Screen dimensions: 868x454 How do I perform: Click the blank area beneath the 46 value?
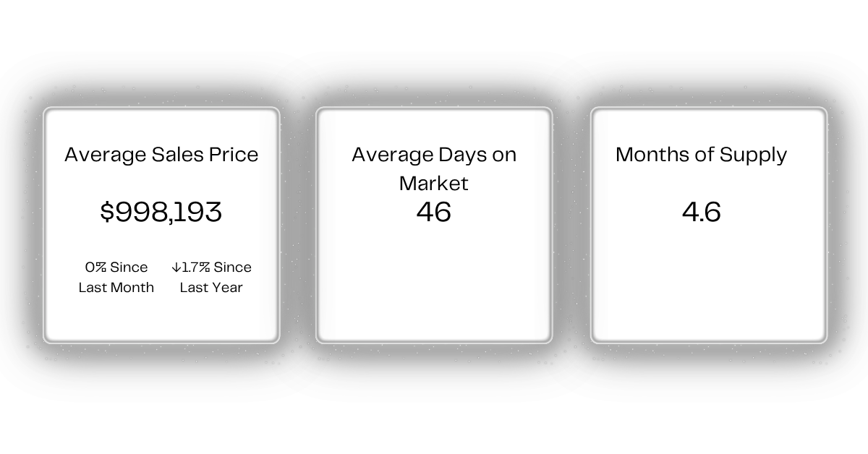tap(434, 282)
